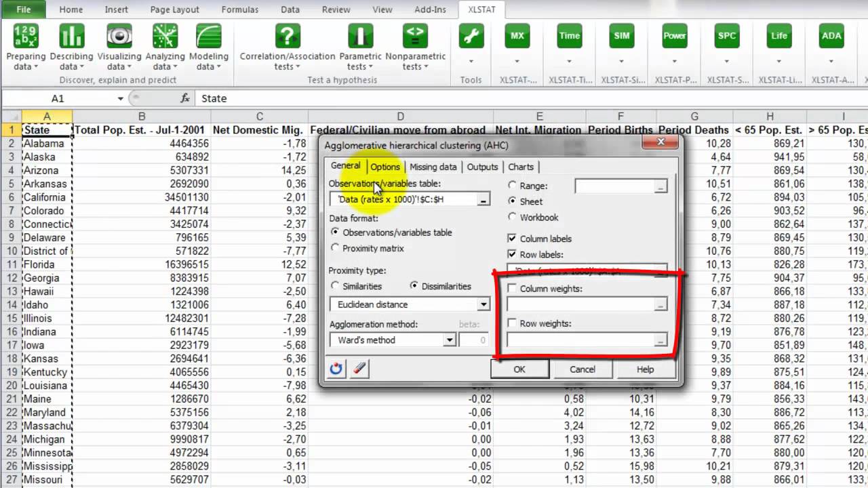The height and width of the screenshot is (488, 868).
Task: Click the XLSTAT Power module icon
Action: click(x=675, y=36)
